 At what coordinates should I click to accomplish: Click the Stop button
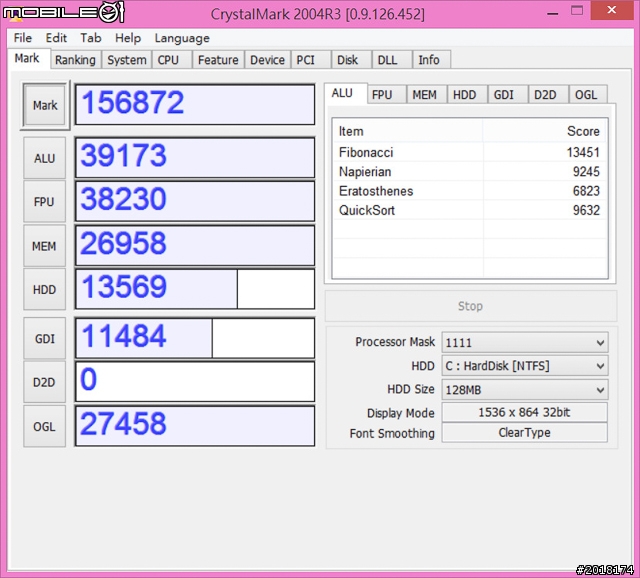(x=471, y=306)
